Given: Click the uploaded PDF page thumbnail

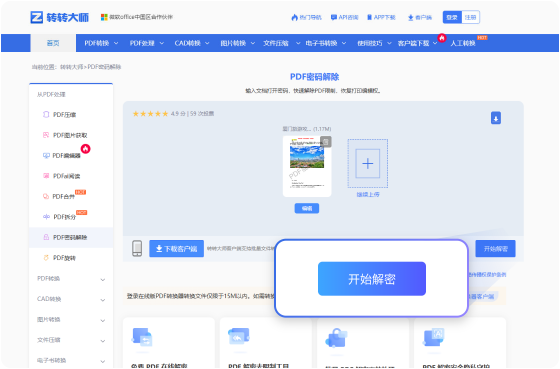Looking at the screenshot, I should tap(307, 166).
